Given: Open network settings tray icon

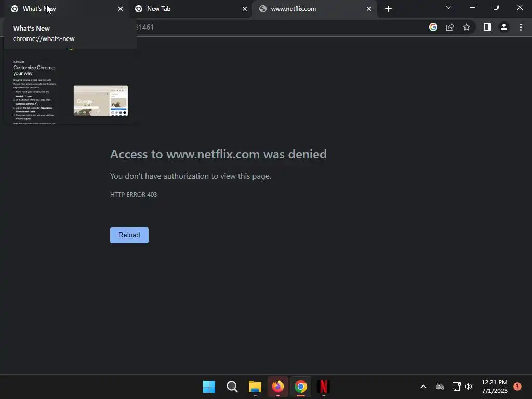Looking at the screenshot, I should point(456,387).
